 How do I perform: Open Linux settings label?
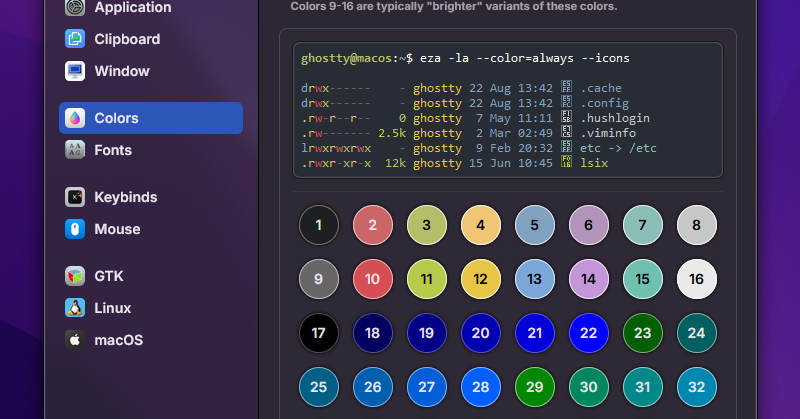coord(112,308)
